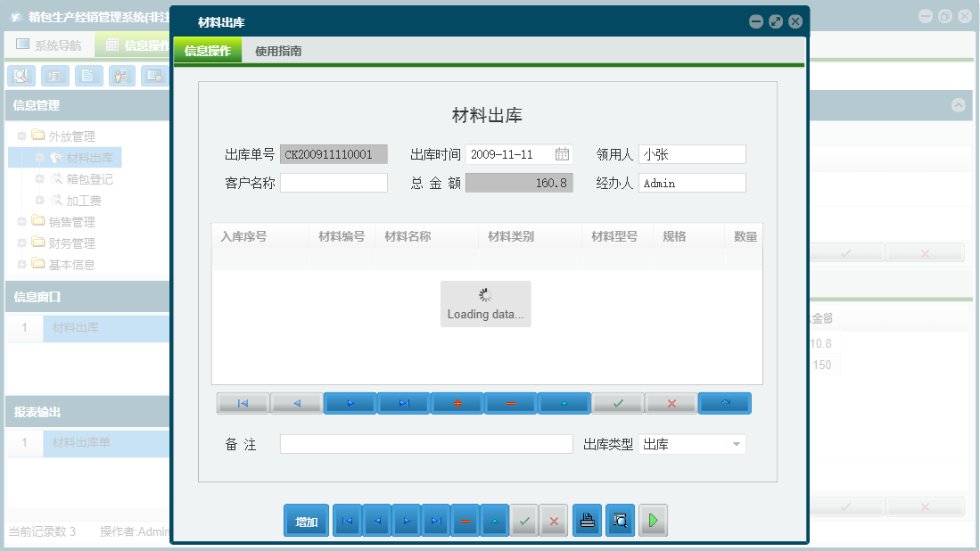Collapse the right panel using the chevron arrow
The image size is (980, 551).
(x=959, y=105)
